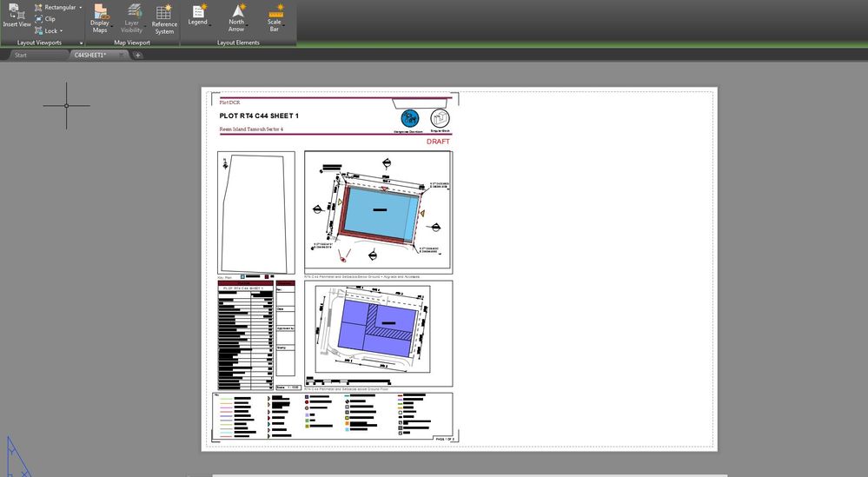Click the Insert View tool
868x477 pixels.
tap(17, 16)
